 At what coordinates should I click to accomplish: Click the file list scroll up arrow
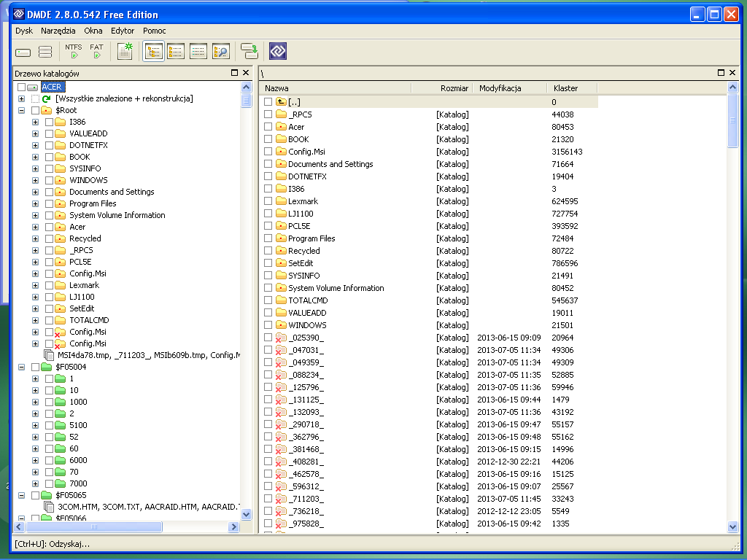pos(732,87)
